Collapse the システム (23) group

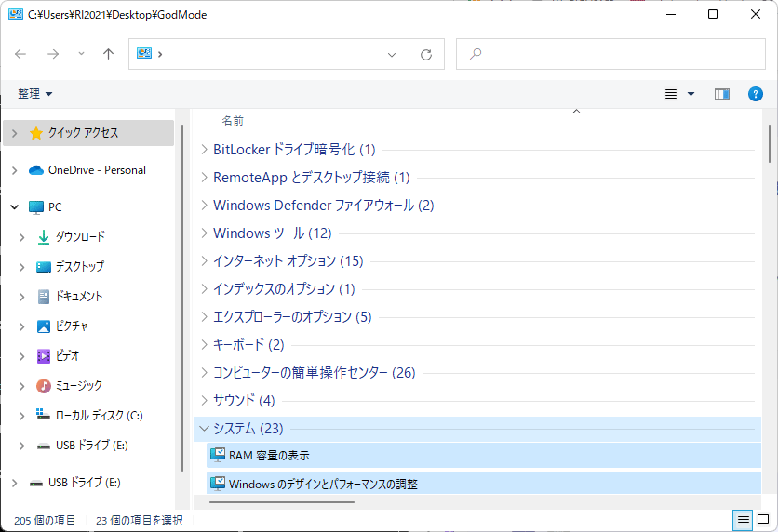(x=204, y=429)
